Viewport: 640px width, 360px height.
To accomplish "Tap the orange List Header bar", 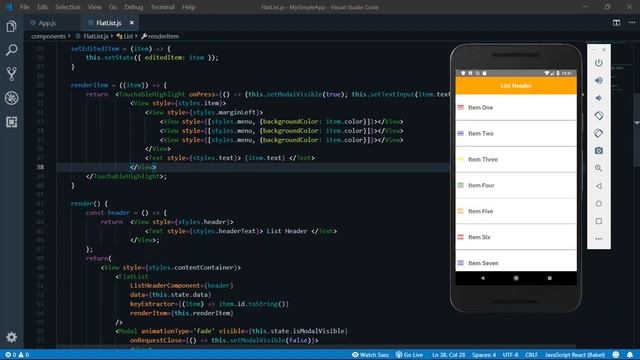I will pos(516,86).
